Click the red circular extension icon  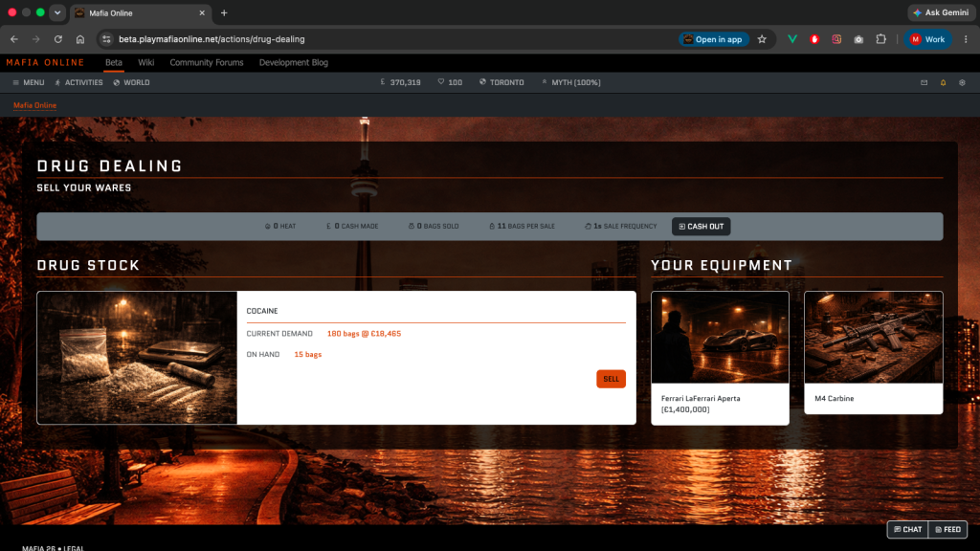pyautogui.click(x=814, y=38)
